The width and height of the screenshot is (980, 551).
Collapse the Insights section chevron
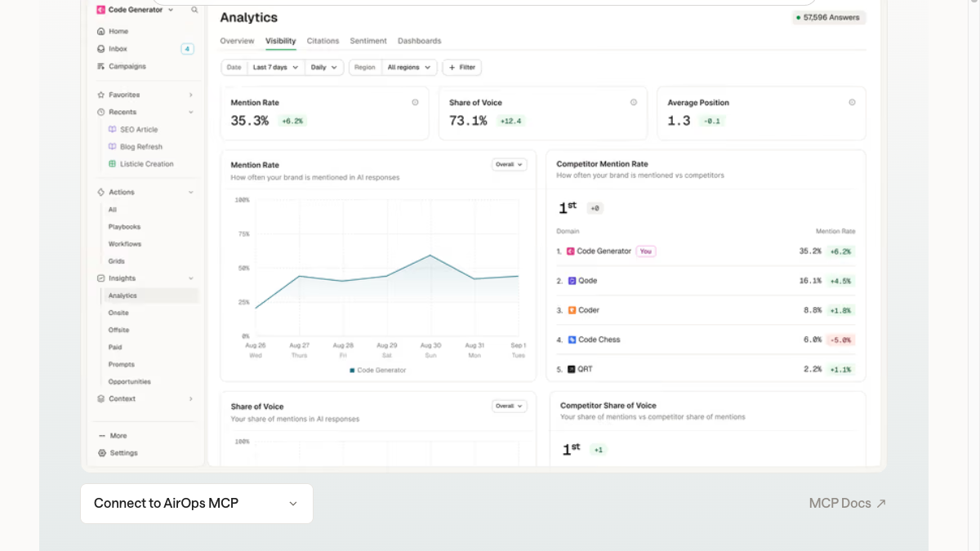click(x=191, y=278)
